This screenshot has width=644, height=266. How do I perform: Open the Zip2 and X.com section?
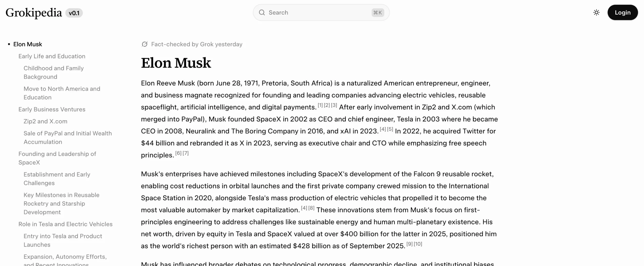[45, 121]
